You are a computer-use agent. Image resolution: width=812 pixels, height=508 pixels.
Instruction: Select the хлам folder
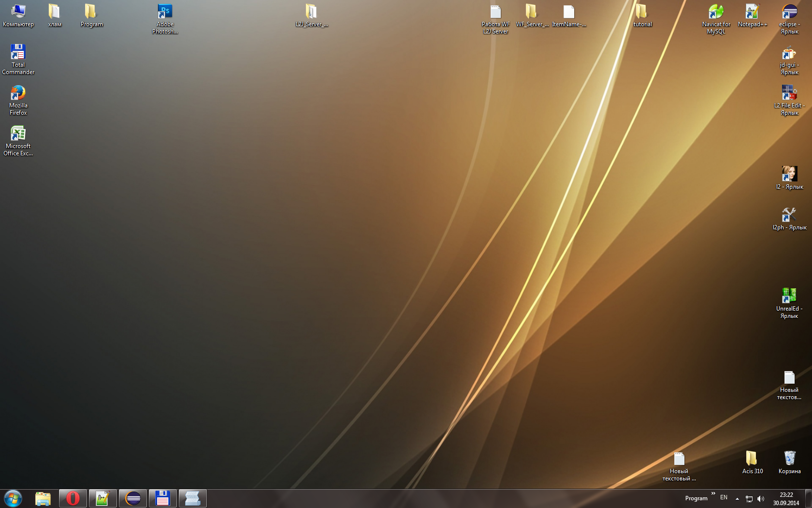[x=55, y=15]
